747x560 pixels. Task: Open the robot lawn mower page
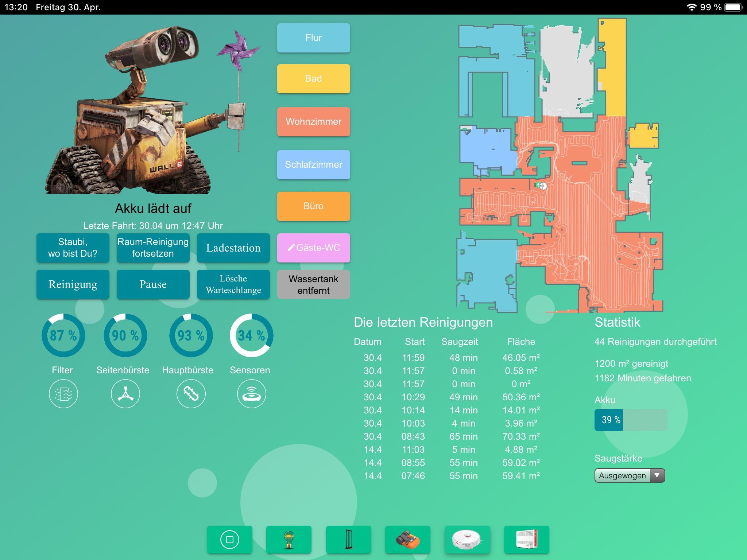pos(408,540)
